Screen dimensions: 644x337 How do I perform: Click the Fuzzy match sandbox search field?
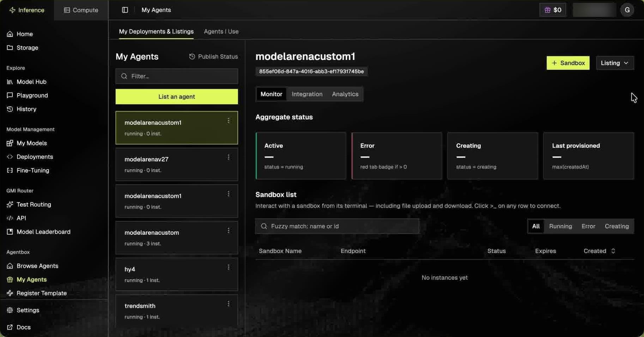337,226
